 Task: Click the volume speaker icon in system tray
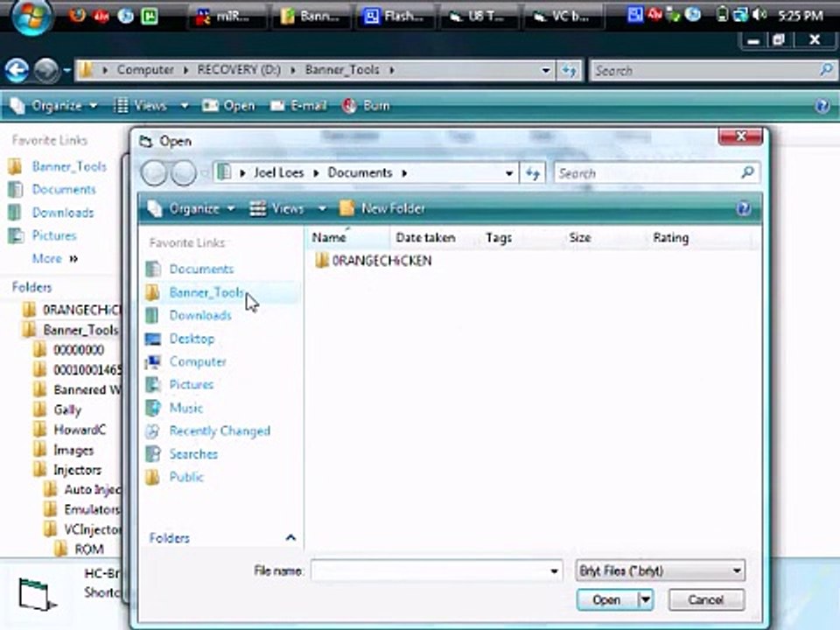[x=759, y=15]
